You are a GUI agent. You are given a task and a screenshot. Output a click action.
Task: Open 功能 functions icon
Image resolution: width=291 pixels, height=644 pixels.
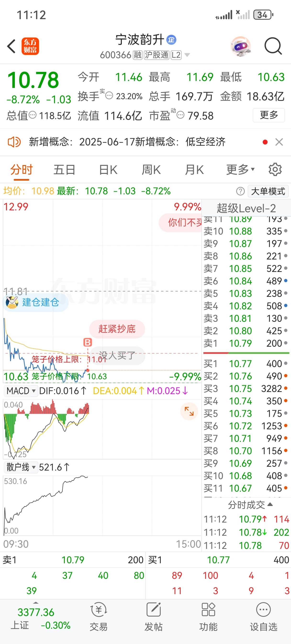click(x=208, y=616)
